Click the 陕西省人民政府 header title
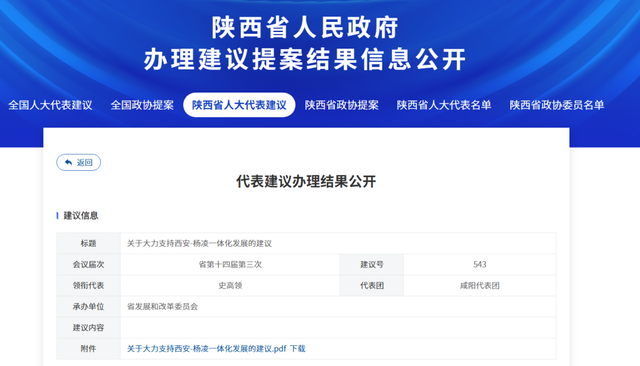Image resolution: width=640 pixels, height=366 pixels. pyautogui.click(x=305, y=28)
